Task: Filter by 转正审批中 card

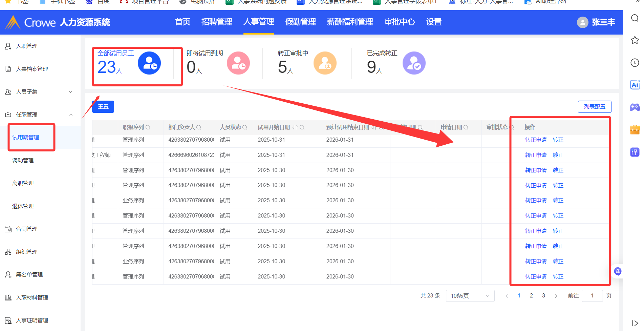Action: (306, 63)
